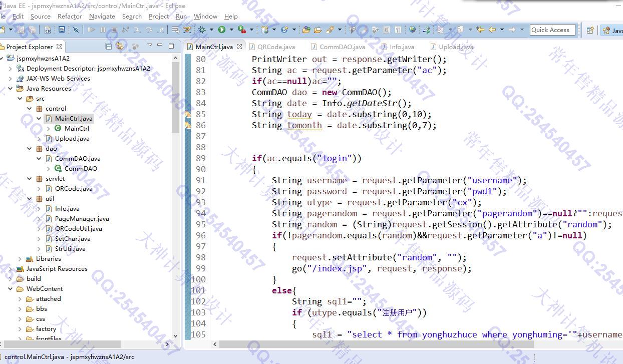Viewport: 623px width, 364px height.
Task: Click the Terminate stop icon
Action: coord(114,30)
